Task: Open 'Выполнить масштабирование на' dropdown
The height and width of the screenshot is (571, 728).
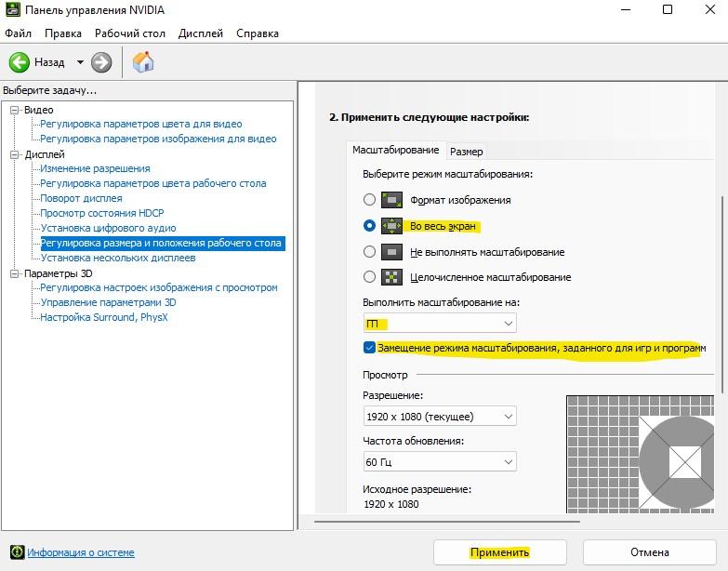Action: pos(440,323)
